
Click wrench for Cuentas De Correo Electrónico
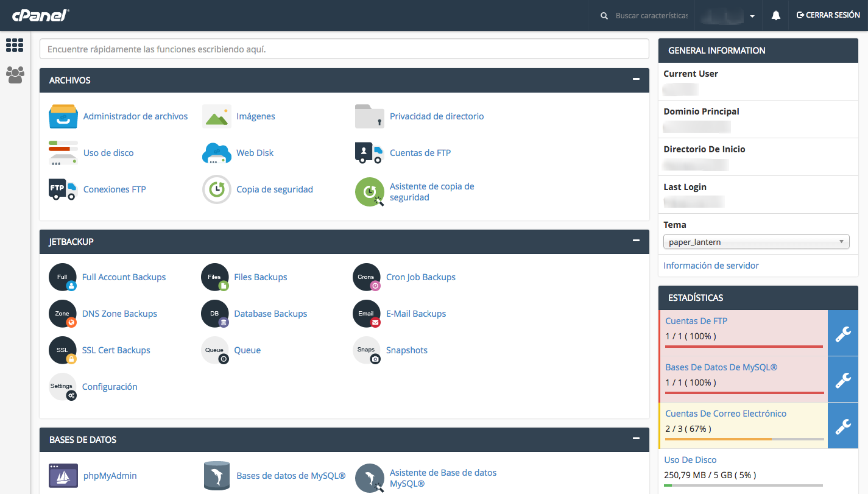pyautogui.click(x=843, y=426)
